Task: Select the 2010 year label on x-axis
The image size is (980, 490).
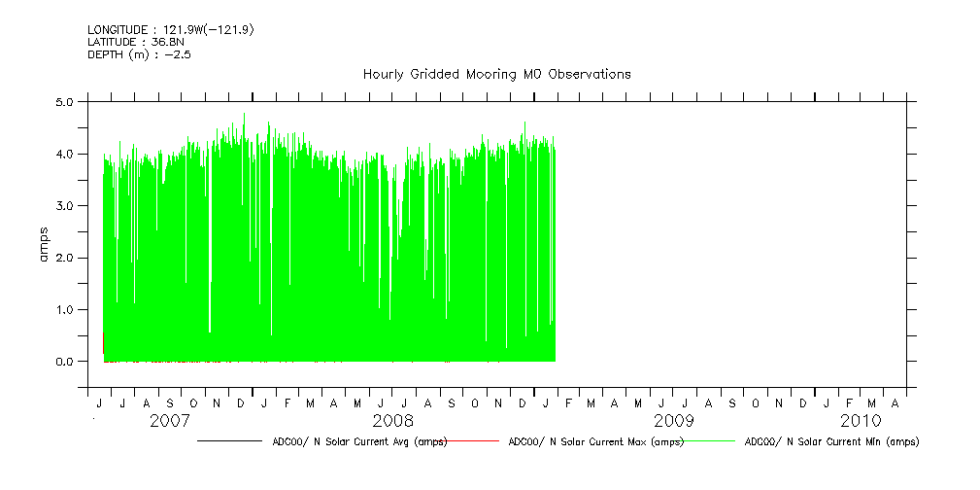Action: click(x=861, y=421)
